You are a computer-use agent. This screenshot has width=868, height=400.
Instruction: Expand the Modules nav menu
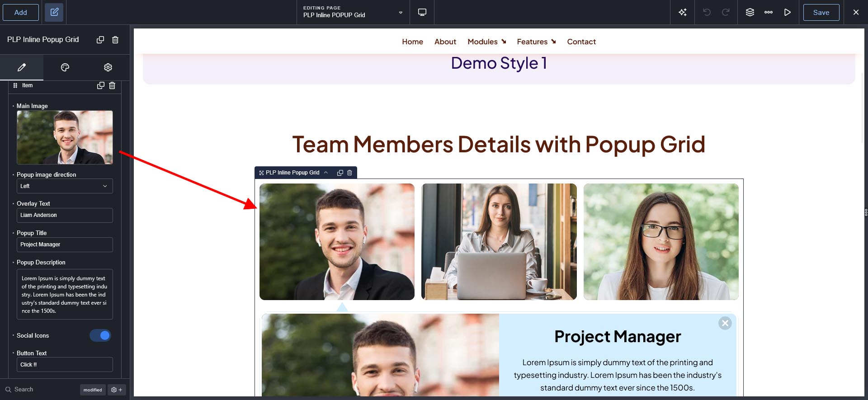click(x=487, y=42)
